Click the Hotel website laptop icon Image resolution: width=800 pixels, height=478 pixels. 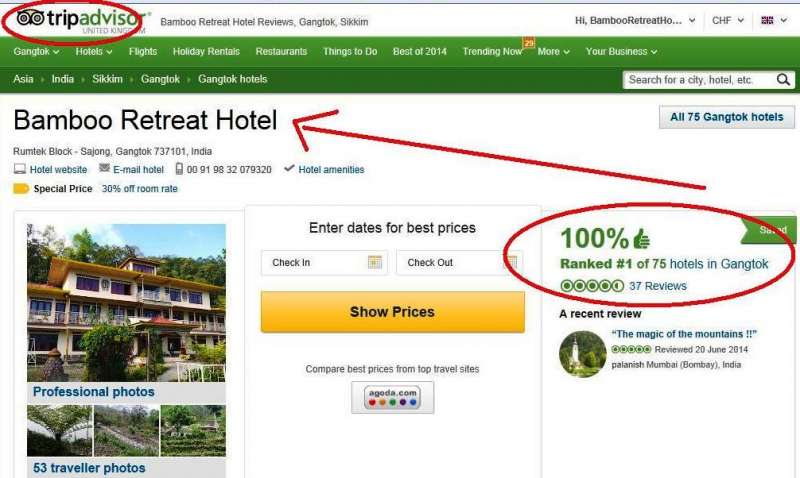20,169
